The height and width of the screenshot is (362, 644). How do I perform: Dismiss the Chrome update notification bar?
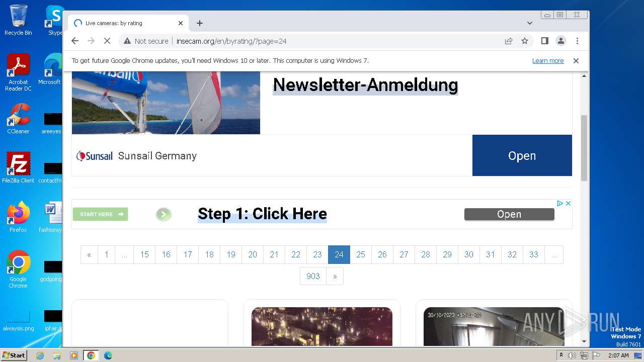576,61
